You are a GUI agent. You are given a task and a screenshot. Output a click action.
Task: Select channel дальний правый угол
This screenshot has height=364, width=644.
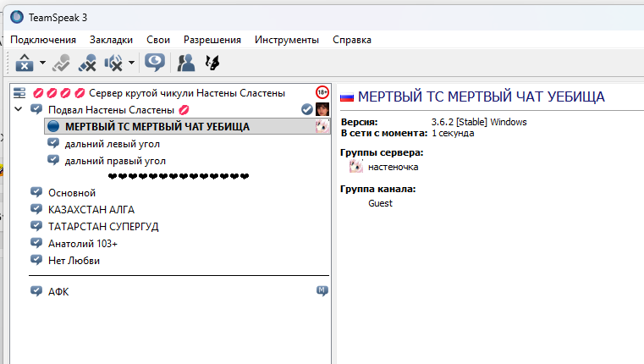tap(115, 161)
